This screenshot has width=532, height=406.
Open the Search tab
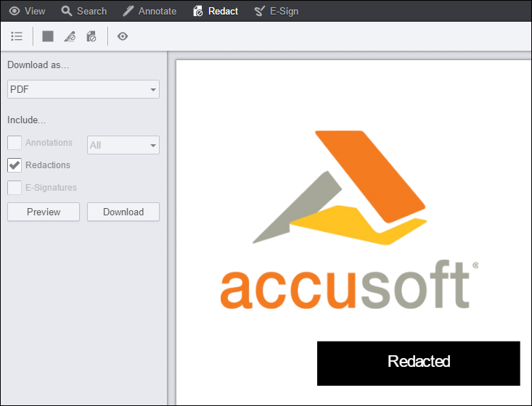[83, 11]
